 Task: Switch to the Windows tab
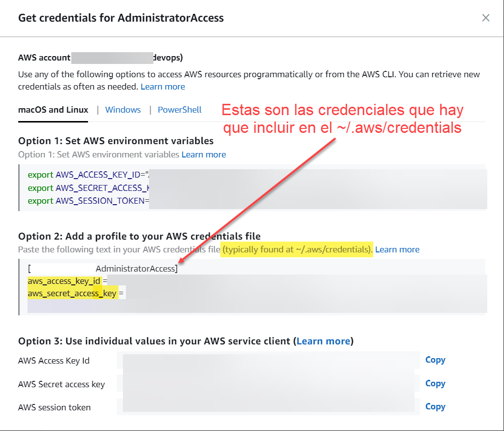pyautogui.click(x=123, y=110)
